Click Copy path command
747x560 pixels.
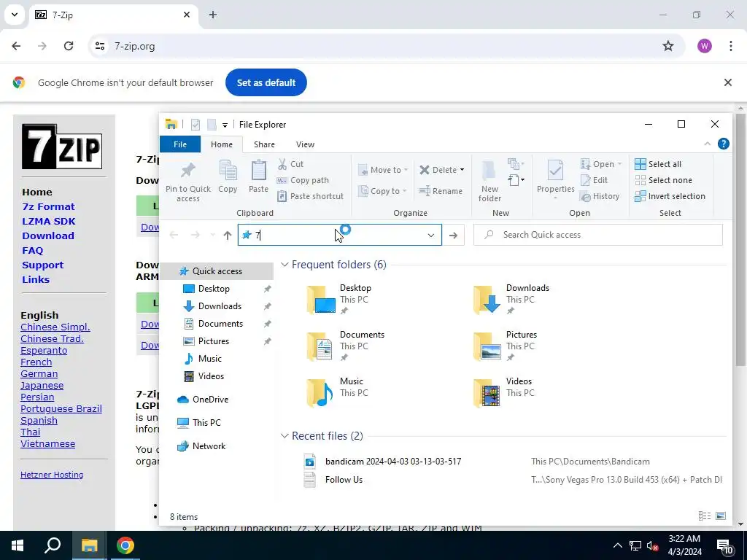coord(303,181)
